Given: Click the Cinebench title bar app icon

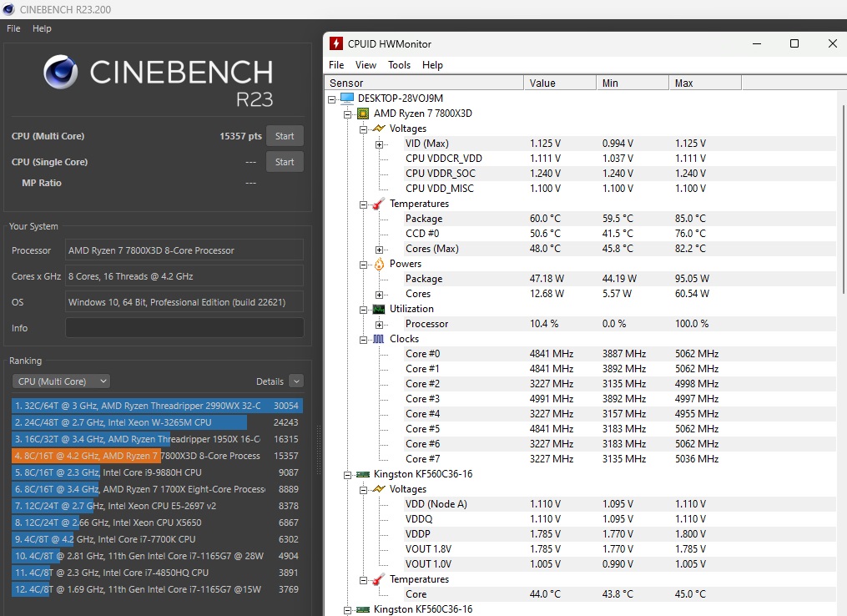Looking at the screenshot, I should coord(8,9).
